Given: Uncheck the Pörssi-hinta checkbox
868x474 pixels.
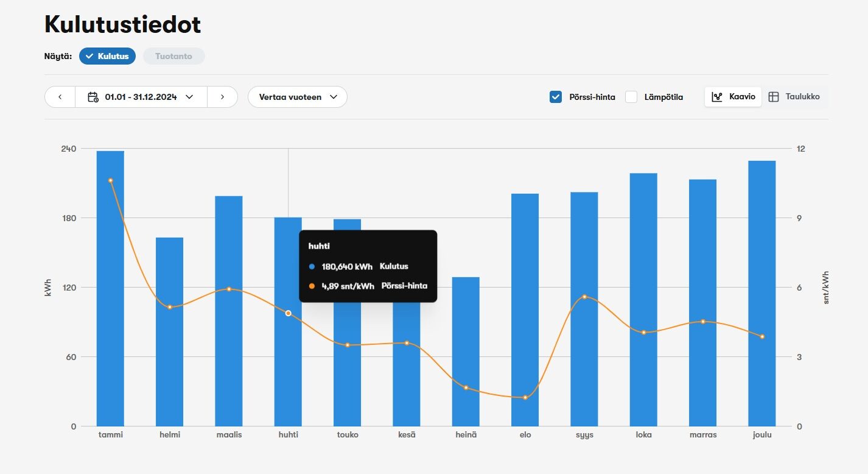Looking at the screenshot, I should click(x=555, y=97).
